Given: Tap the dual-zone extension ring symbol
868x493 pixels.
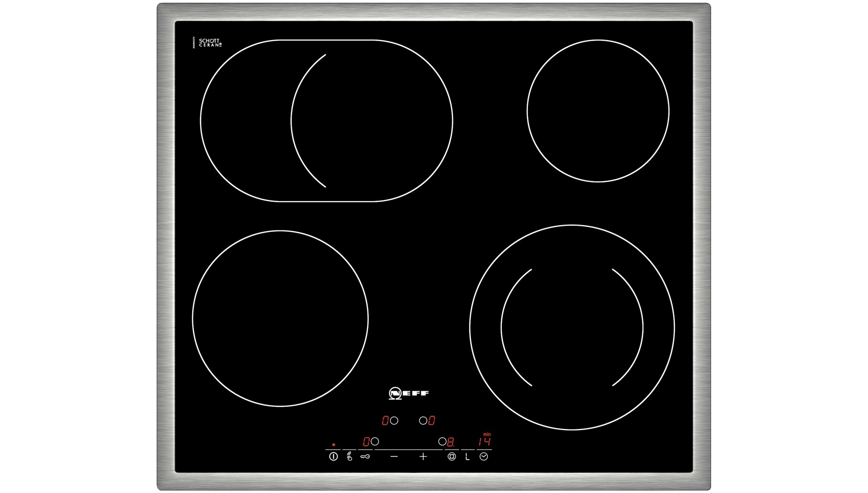Looking at the screenshot, I should point(451,456).
